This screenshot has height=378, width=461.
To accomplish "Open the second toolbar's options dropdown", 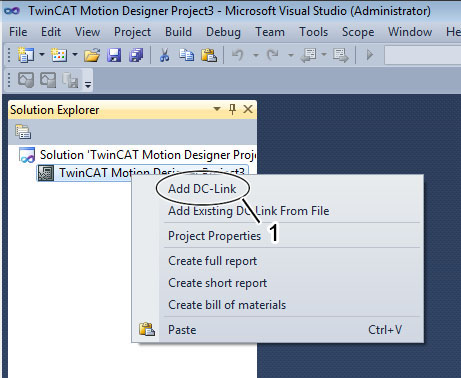I will tap(88, 85).
